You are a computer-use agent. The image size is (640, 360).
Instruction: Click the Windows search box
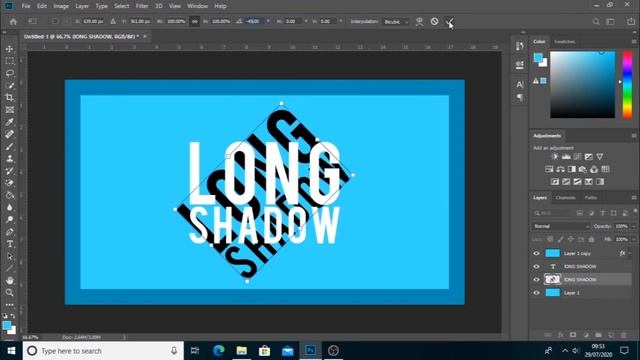pos(103,351)
